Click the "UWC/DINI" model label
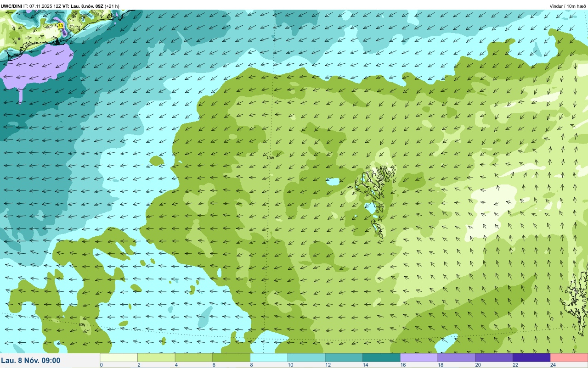The image size is (588, 368). (11, 6)
